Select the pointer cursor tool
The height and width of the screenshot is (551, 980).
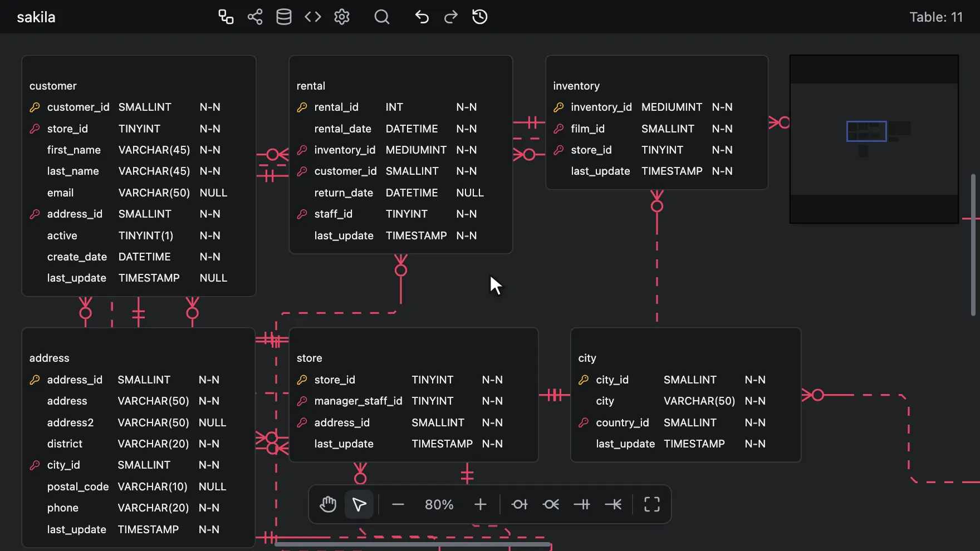point(359,504)
